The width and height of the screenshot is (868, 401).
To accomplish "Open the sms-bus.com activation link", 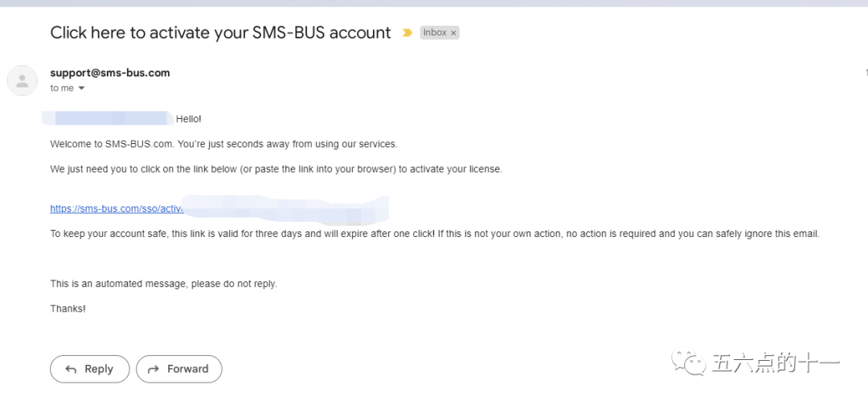I will click(117, 208).
